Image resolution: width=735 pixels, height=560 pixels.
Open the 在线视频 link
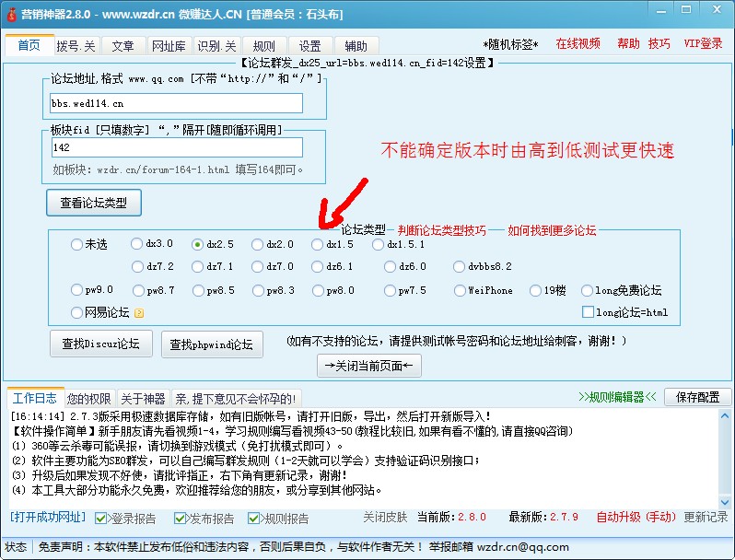(578, 43)
